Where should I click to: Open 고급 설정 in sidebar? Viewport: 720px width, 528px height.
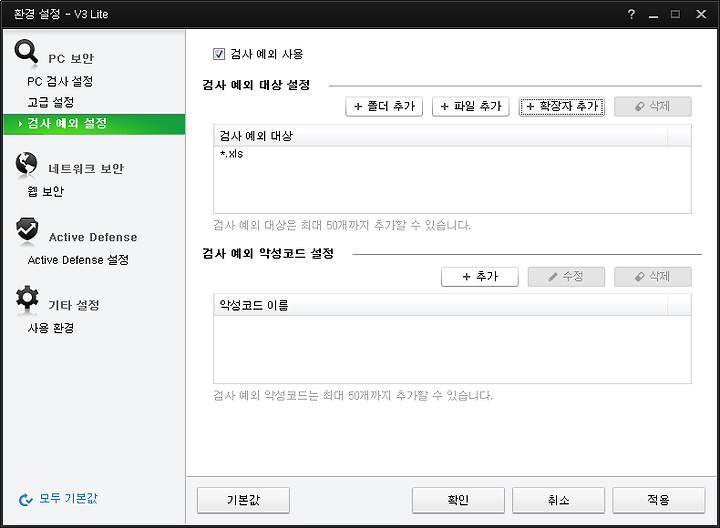(51, 102)
